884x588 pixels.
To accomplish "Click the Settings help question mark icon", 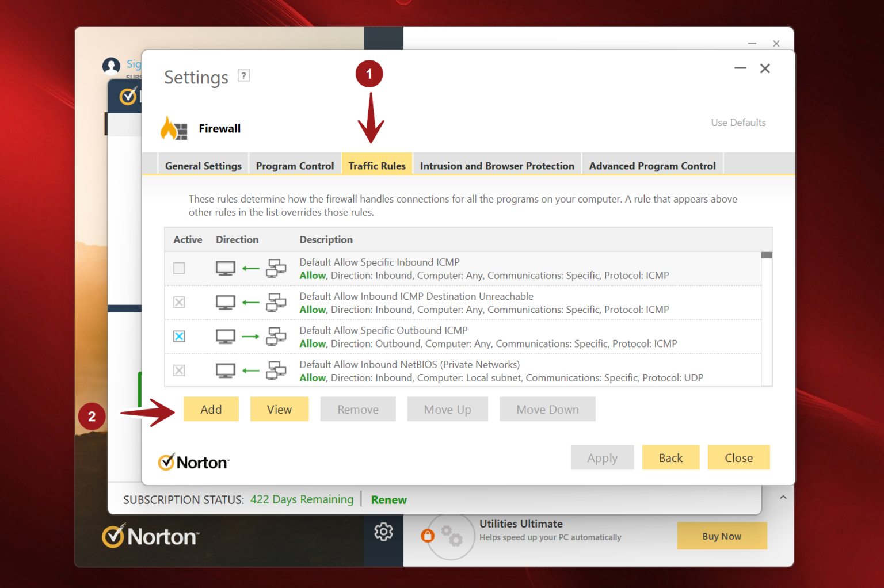I will click(x=244, y=75).
